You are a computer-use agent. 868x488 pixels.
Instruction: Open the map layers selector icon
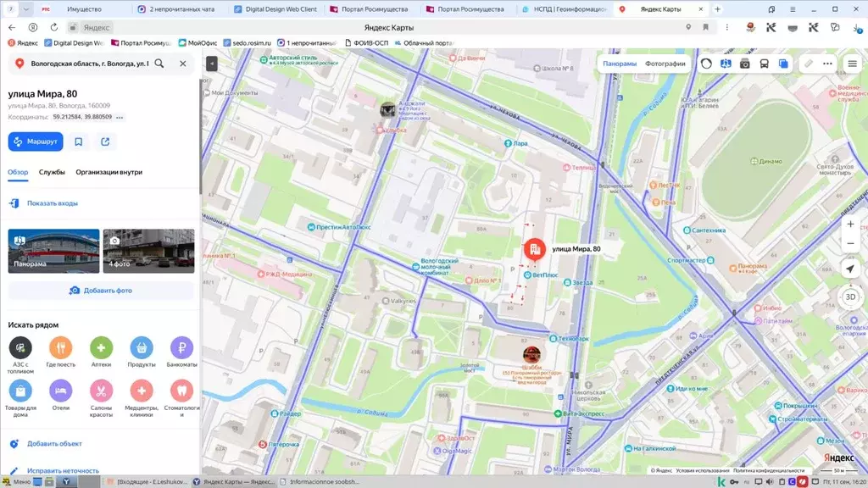tap(783, 64)
